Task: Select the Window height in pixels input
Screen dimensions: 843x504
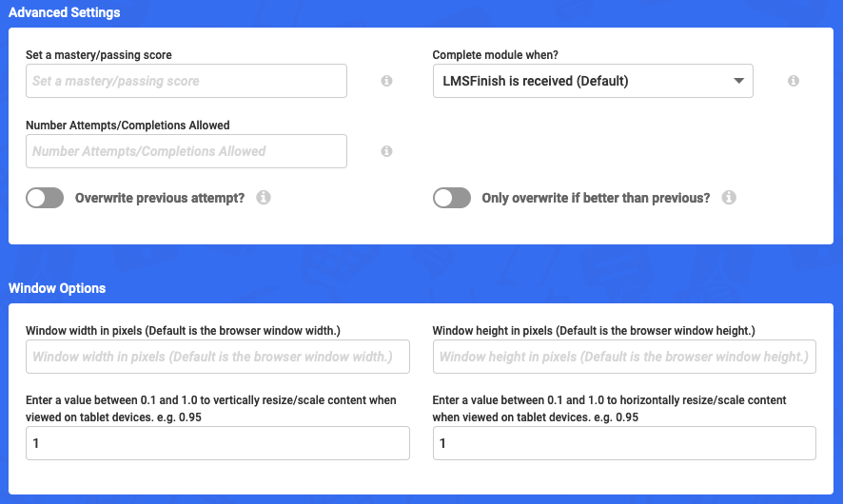Action: click(x=624, y=358)
